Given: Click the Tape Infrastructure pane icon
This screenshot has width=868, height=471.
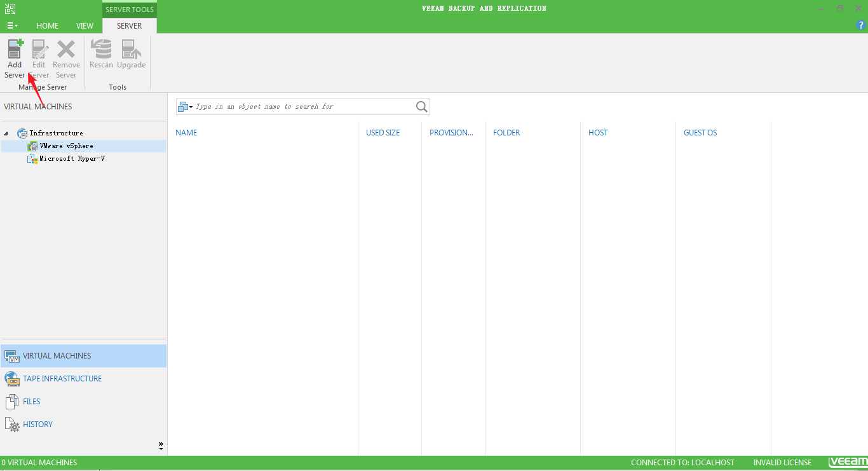Looking at the screenshot, I should [12, 379].
